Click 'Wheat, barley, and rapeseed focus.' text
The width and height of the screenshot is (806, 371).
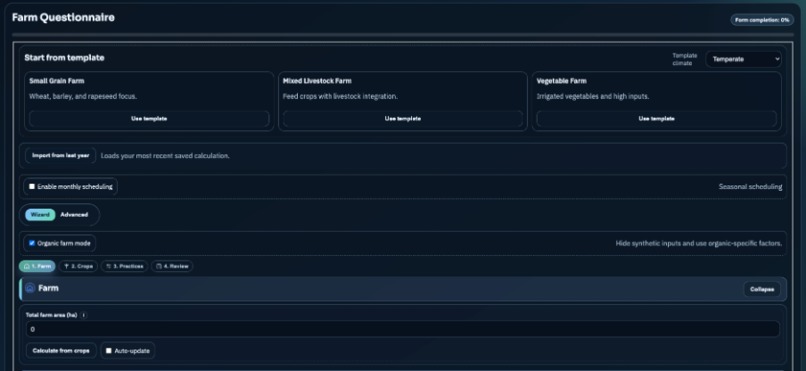click(83, 97)
